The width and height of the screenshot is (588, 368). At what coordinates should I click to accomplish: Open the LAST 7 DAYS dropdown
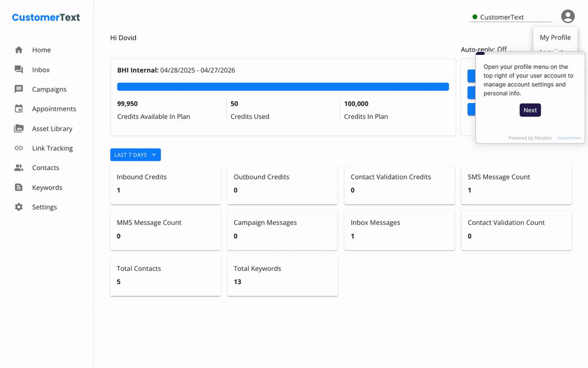135,154
